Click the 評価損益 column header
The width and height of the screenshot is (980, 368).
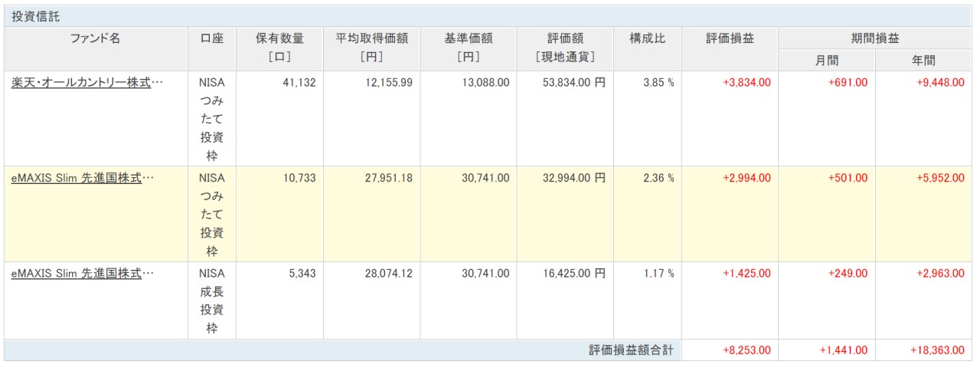[x=730, y=39]
